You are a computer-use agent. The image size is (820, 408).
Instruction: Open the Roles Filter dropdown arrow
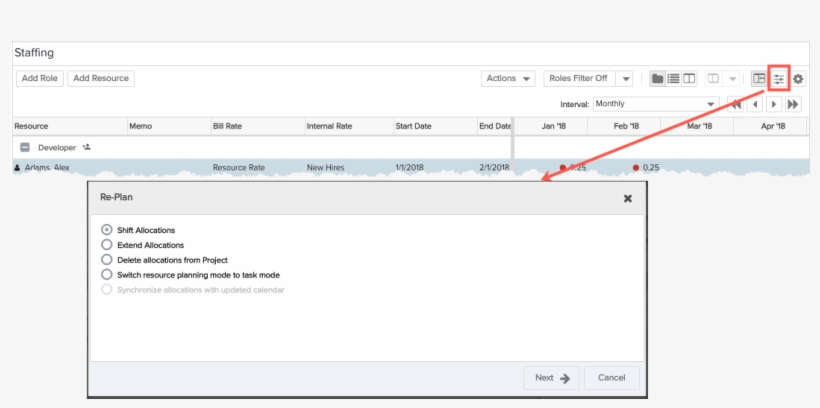(x=624, y=78)
